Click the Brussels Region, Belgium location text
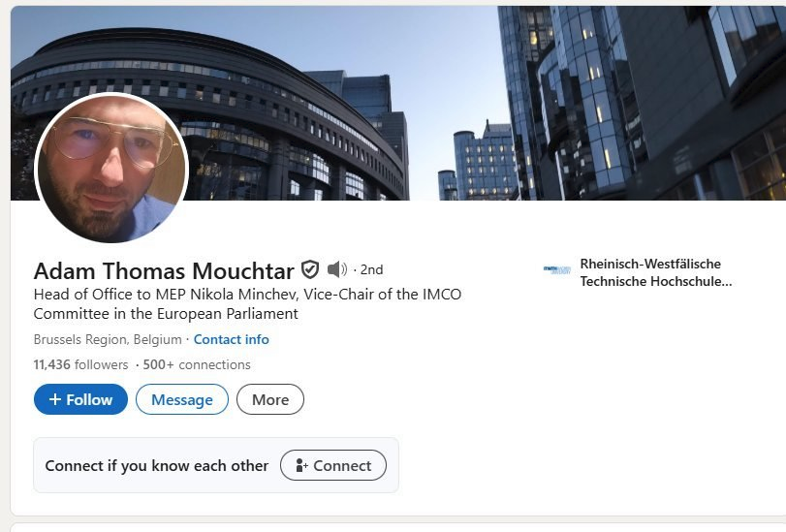Viewport: 786px width, 532px height. [x=108, y=339]
